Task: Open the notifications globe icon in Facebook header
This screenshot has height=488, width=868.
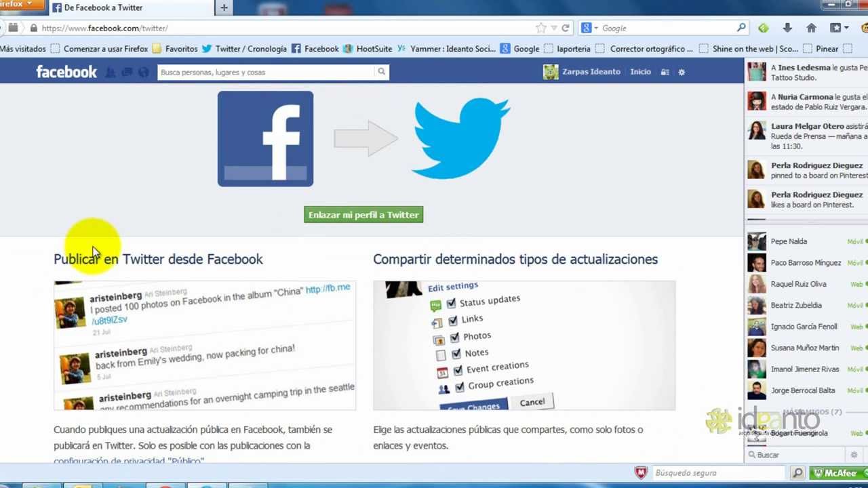Action: tap(143, 72)
